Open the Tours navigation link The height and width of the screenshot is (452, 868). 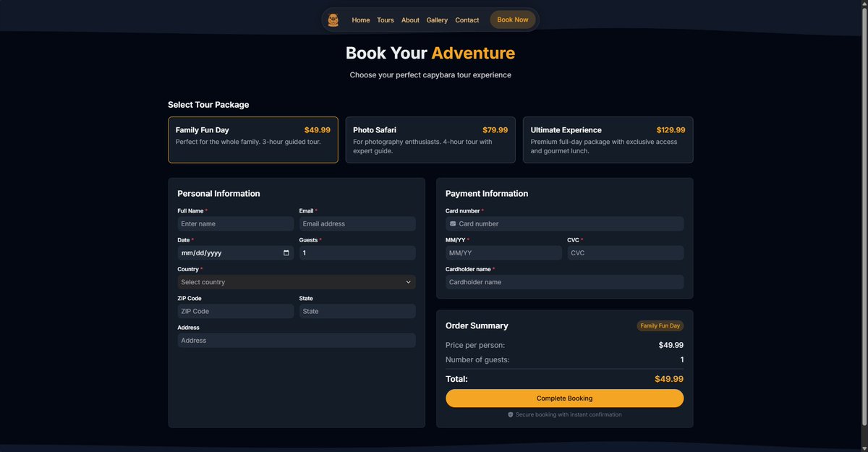[386, 20]
